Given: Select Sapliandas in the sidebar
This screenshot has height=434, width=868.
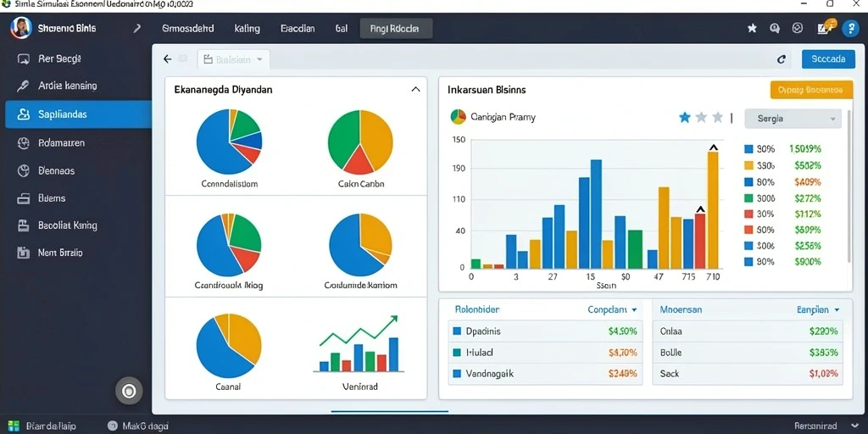Looking at the screenshot, I should coord(78,114).
